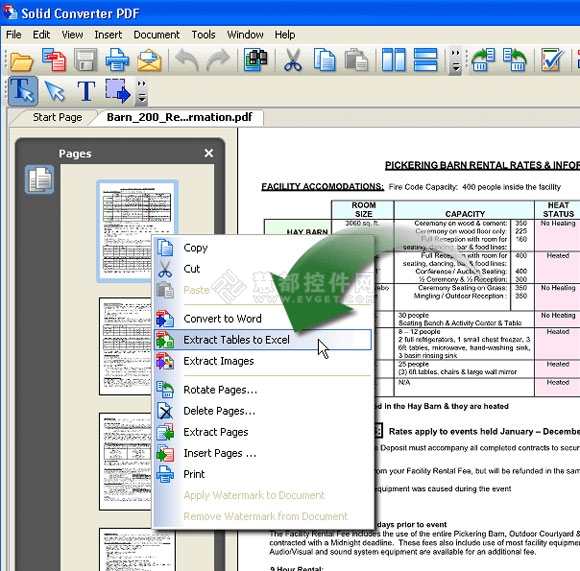The image size is (580, 571).
Task: Click the Undo arrow icon
Action: click(187, 60)
